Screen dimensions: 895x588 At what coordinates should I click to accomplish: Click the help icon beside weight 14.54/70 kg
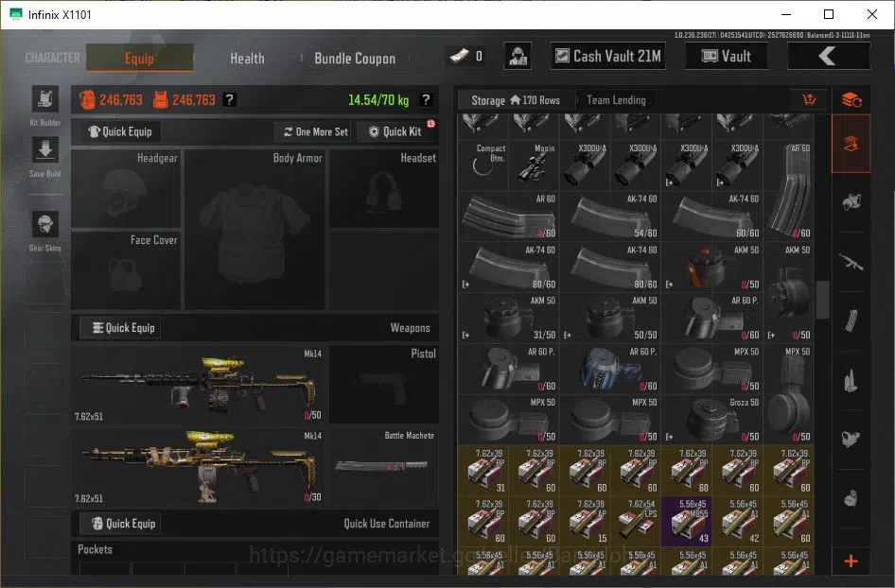coord(426,100)
